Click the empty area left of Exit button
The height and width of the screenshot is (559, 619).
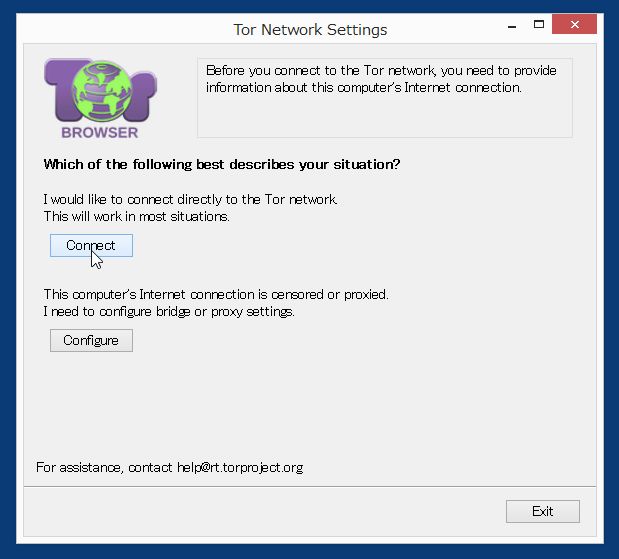[x=264, y=512]
